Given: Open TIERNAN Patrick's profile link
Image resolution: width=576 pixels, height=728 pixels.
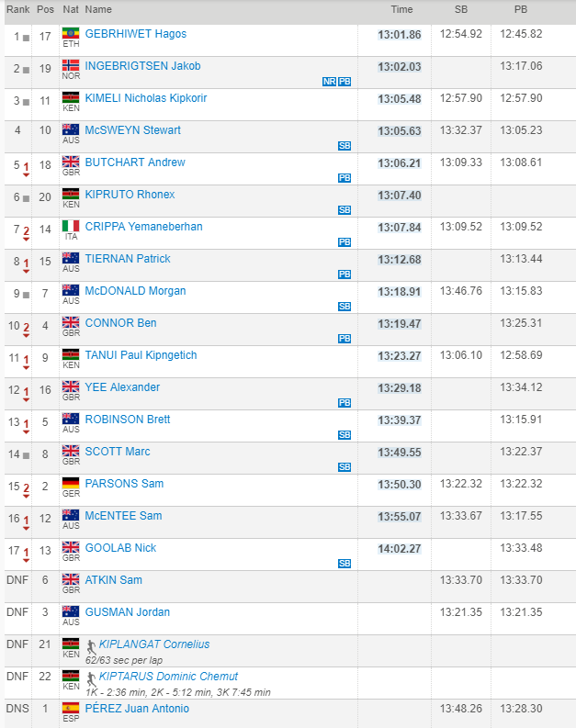Looking at the screenshot, I should (x=128, y=259).
